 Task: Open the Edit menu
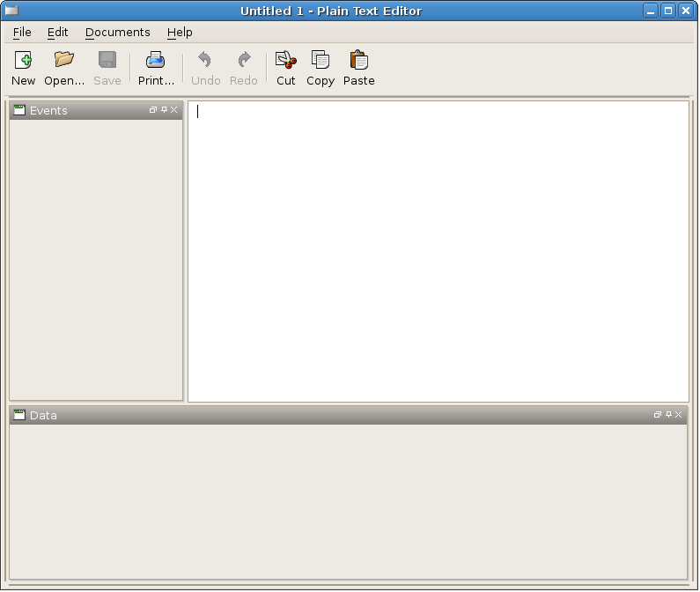(x=57, y=33)
